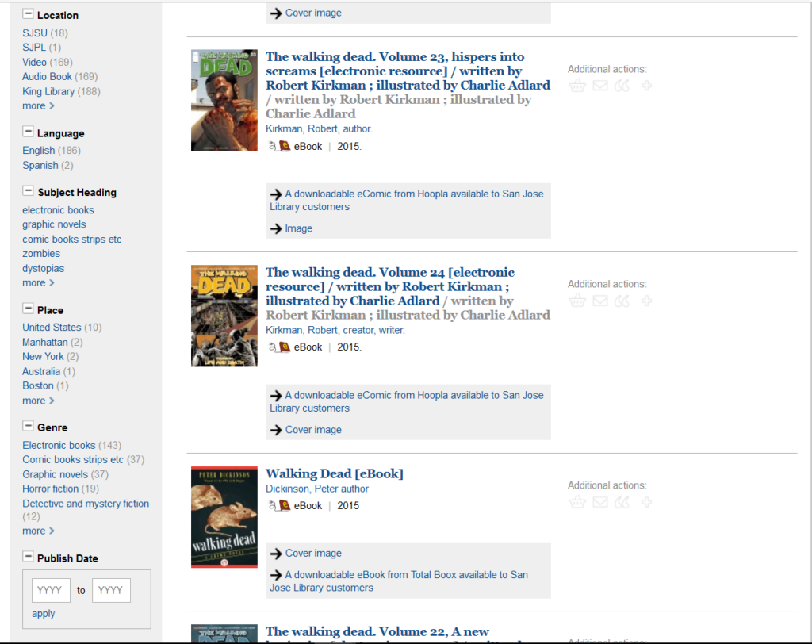Show more Genre options
Screen dimensions: 812x644
coord(38,531)
